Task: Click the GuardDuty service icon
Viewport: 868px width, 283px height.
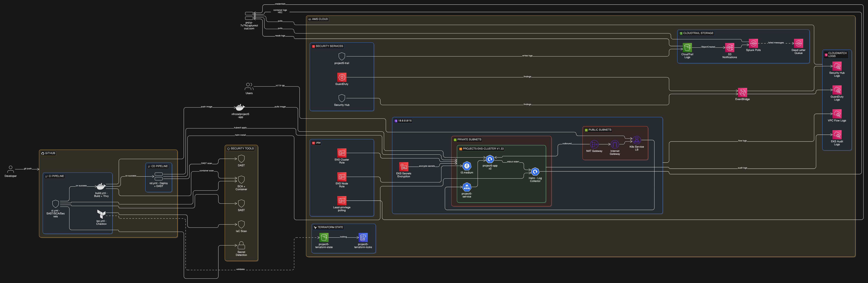Action: pyautogui.click(x=342, y=77)
